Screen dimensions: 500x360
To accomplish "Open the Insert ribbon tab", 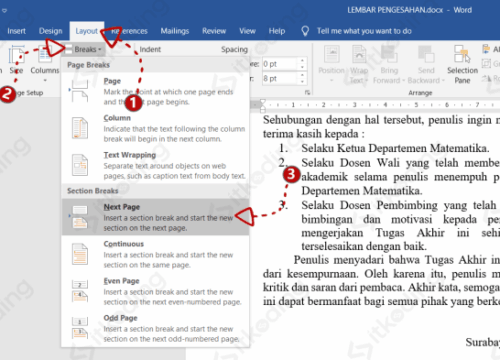I will tap(16, 31).
